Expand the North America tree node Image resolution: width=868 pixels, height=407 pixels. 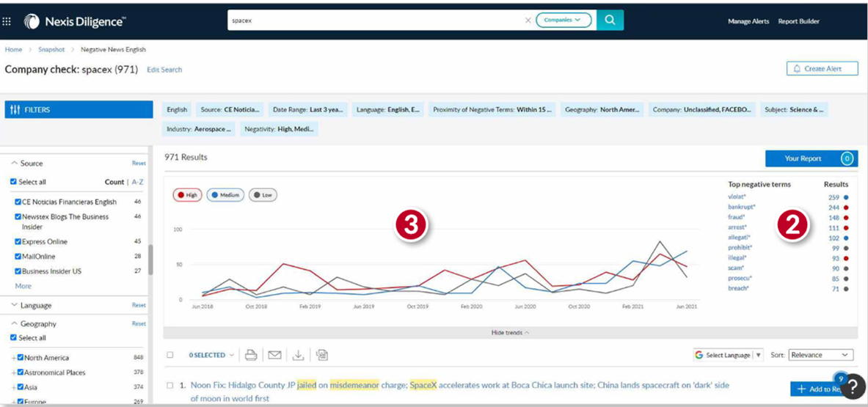13,358
